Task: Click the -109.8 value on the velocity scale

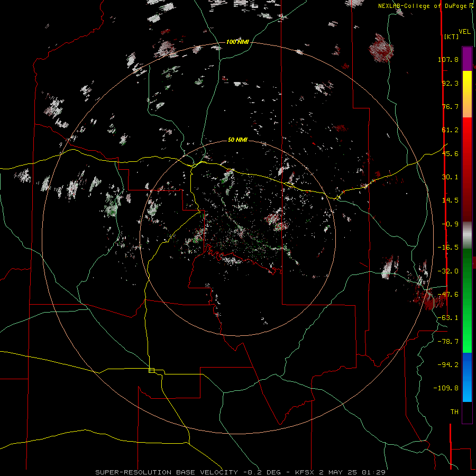Action: click(x=446, y=388)
